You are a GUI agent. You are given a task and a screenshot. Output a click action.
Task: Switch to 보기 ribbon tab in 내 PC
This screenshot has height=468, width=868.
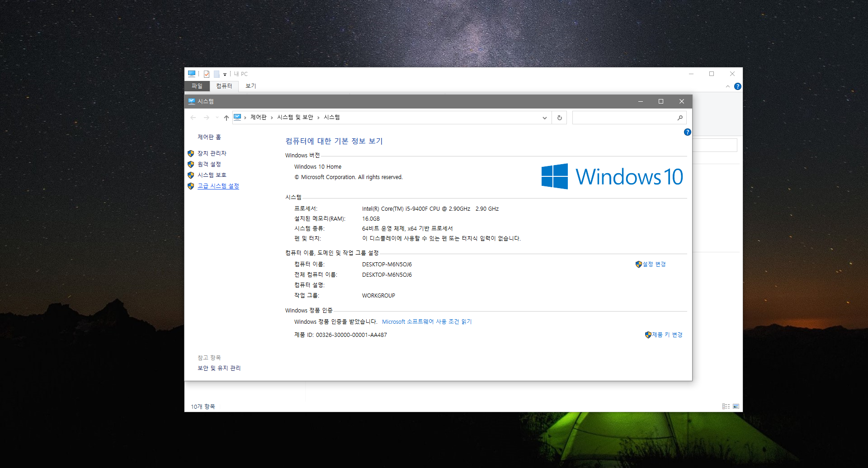(x=250, y=86)
